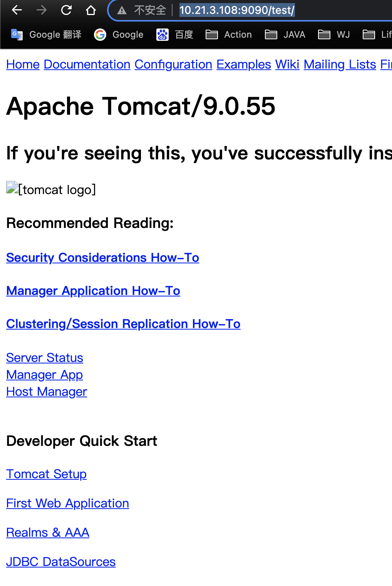The height and width of the screenshot is (586, 392).
Task: Open the Mailing Lists navigation link
Action: tap(340, 64)
